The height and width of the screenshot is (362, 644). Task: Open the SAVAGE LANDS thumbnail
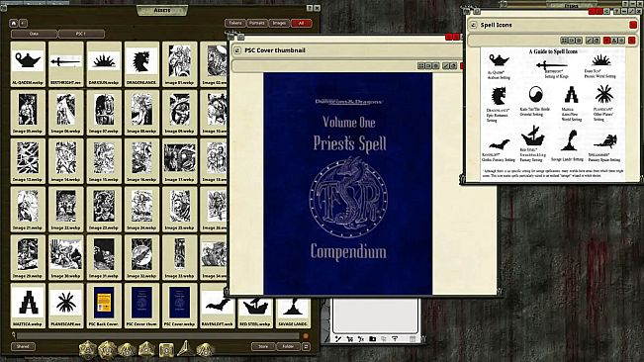coord(293,313)
